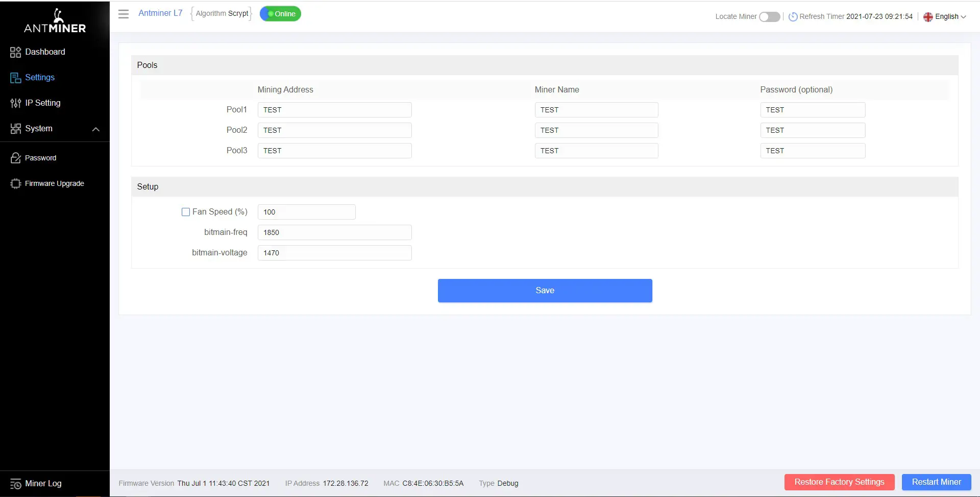Focus the Pool3 Password field
Image resolution: width=980 pixels, height=497 pixels.
tap(813, 151)
